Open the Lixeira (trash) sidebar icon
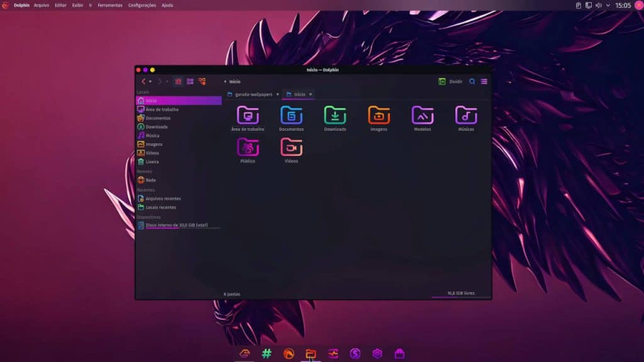This screenshot has height=362, width=644. (x=149, y=162)
